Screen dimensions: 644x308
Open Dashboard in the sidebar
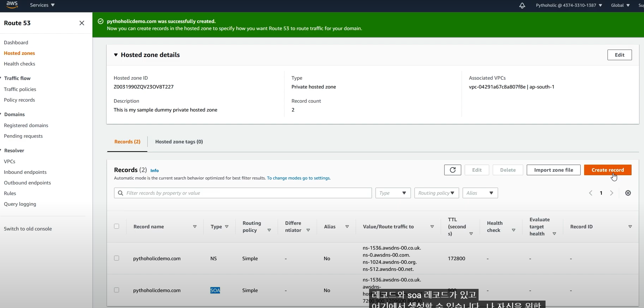pyautogui.click(x=16, y=42)
